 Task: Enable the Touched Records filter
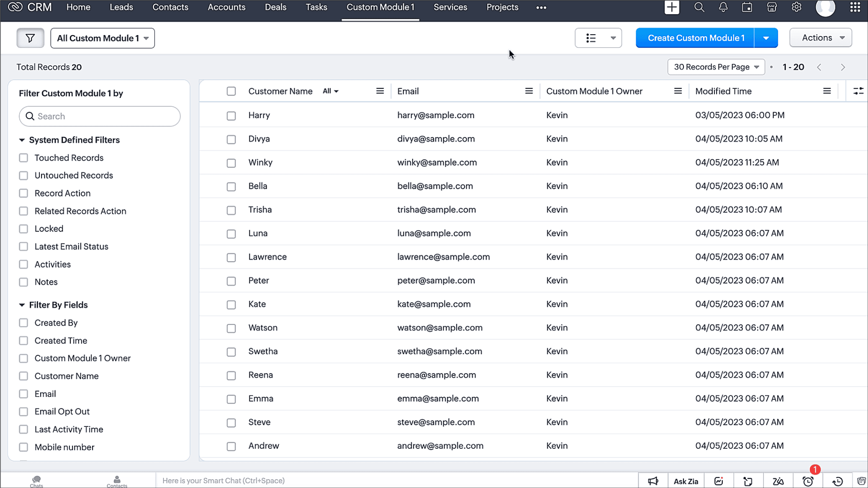coord(23,158)
